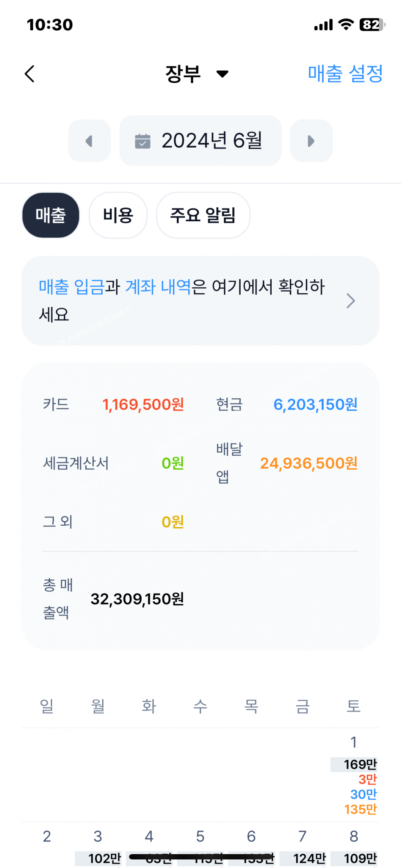Image resolution: width=401 pixels, height=868 pixels.
Task: Switch to the 비용 tab
Action: (118, 215)
